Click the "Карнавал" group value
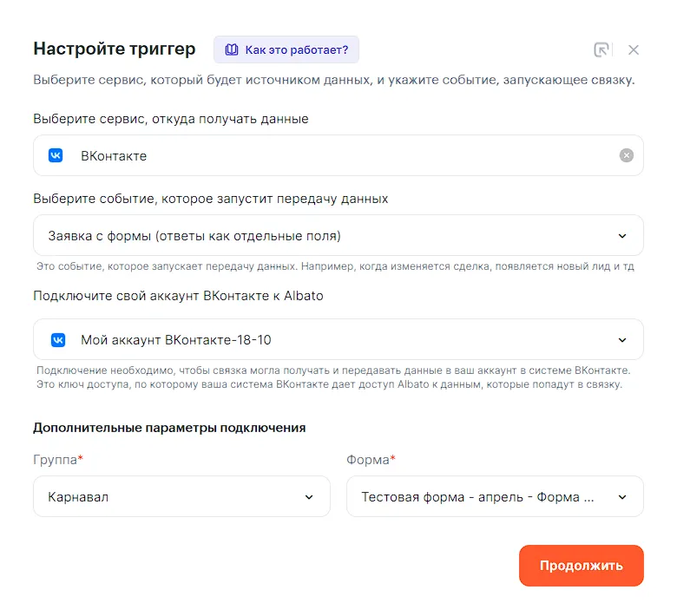This screenshot has height=616, width=677. (x=79, y=497)
